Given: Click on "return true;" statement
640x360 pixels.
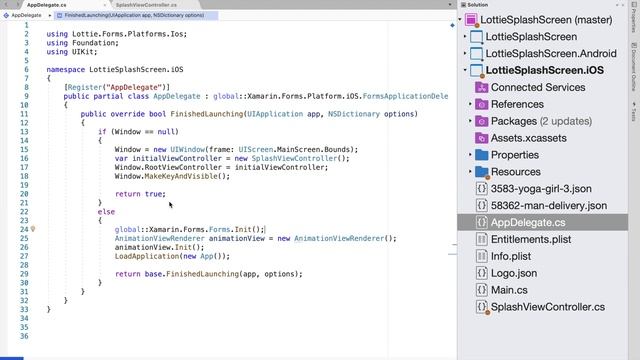Looking at the screenshot, I should tap(140, 194).
